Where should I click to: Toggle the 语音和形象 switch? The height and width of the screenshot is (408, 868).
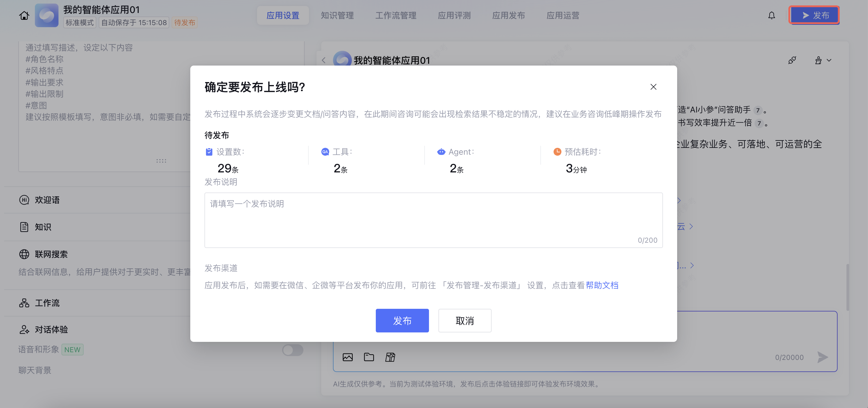coord(292,350)
